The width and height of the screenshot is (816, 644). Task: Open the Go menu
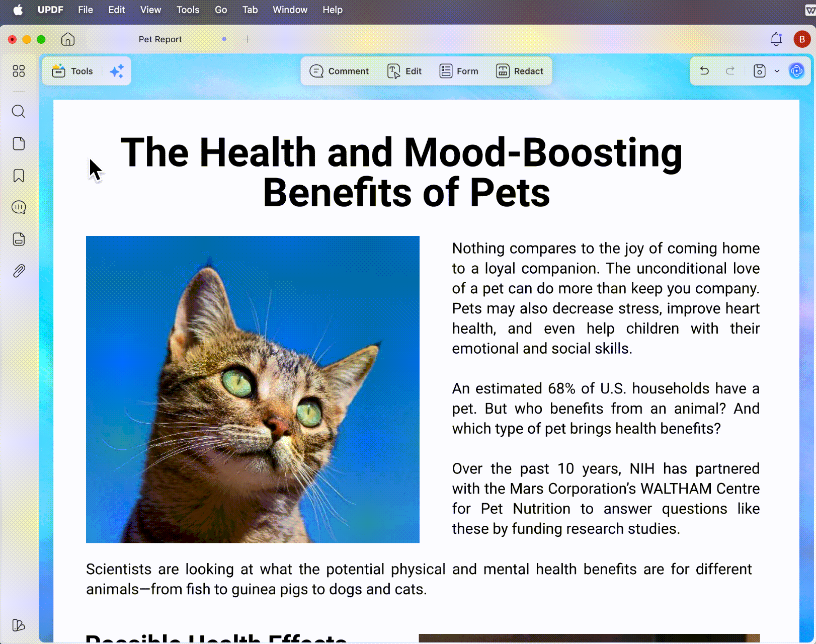coord(221,10)
